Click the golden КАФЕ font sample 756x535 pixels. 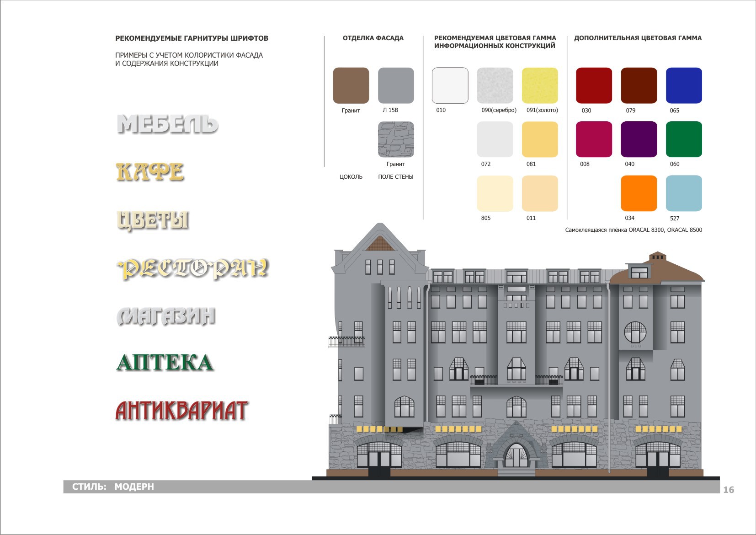coord(150,172)
